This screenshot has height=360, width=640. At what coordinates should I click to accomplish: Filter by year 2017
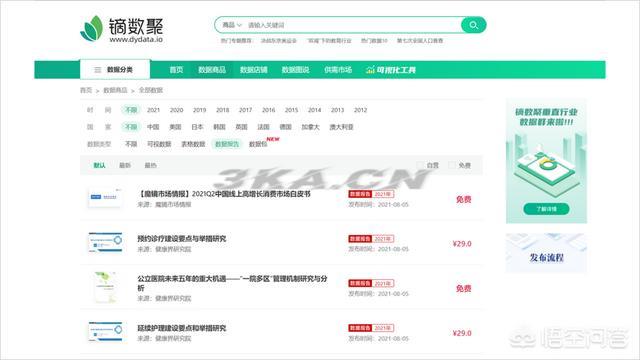pyautogui.click(x=245, y=110)
